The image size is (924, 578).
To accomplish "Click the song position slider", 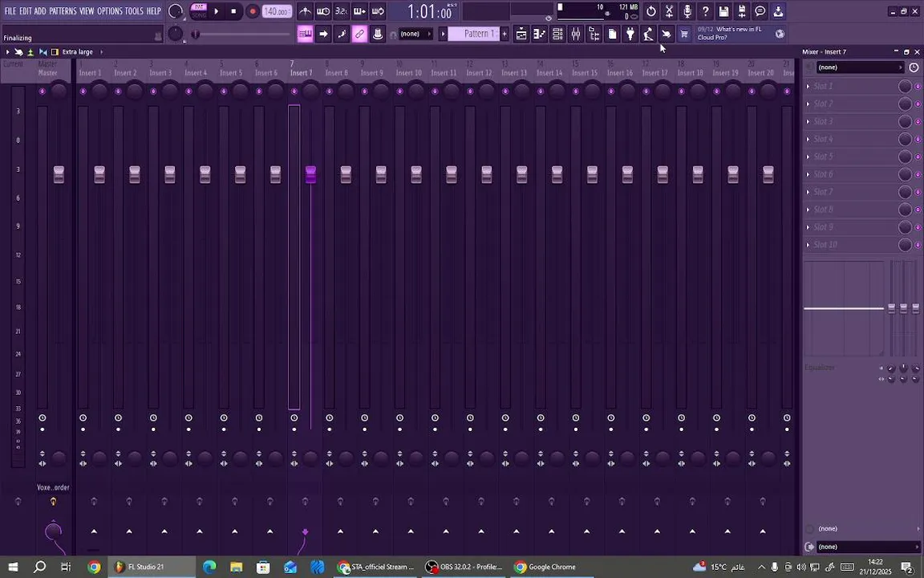I will pos(241,35).
